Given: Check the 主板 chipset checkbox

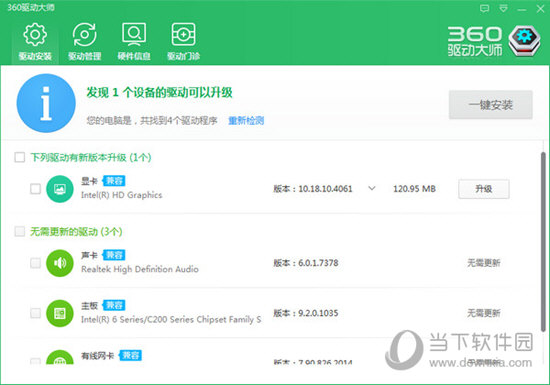Looking at the screenshot, I should 35,313.
